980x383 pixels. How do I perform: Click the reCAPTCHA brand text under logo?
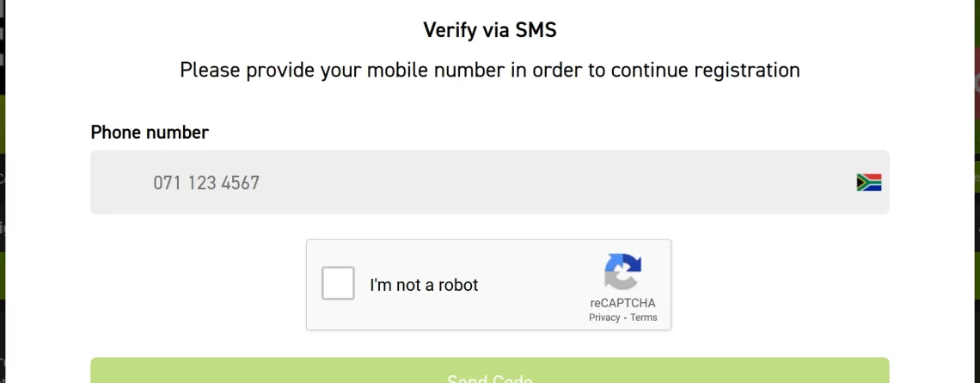[x=622, y=303]
